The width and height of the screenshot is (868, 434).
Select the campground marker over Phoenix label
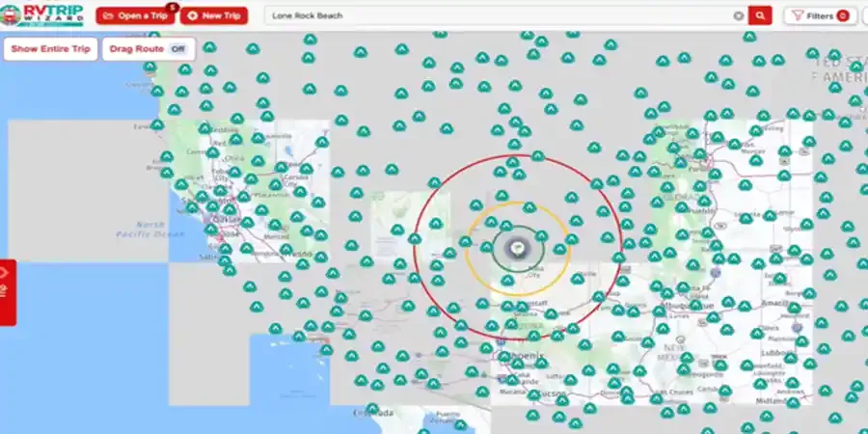coord(503,357)
